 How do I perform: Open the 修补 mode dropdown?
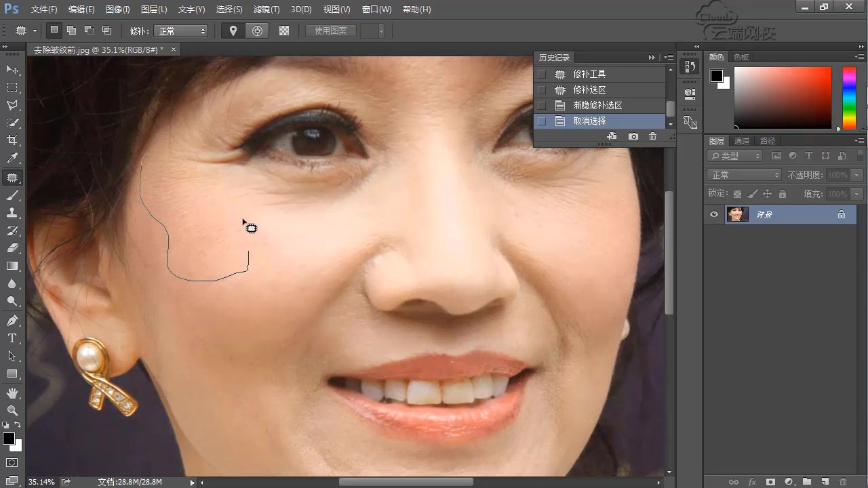181,31
